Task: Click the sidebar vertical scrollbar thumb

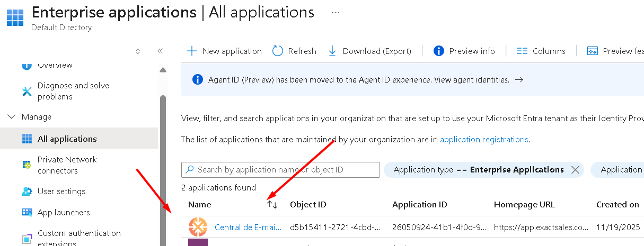Action: 163,170
